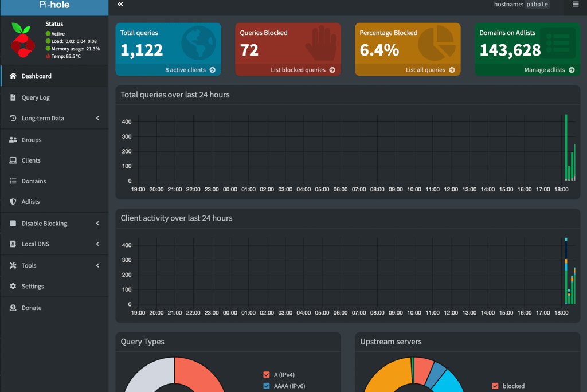Click the Clients laptop icon
587x392 pixels.
(13, 160)
